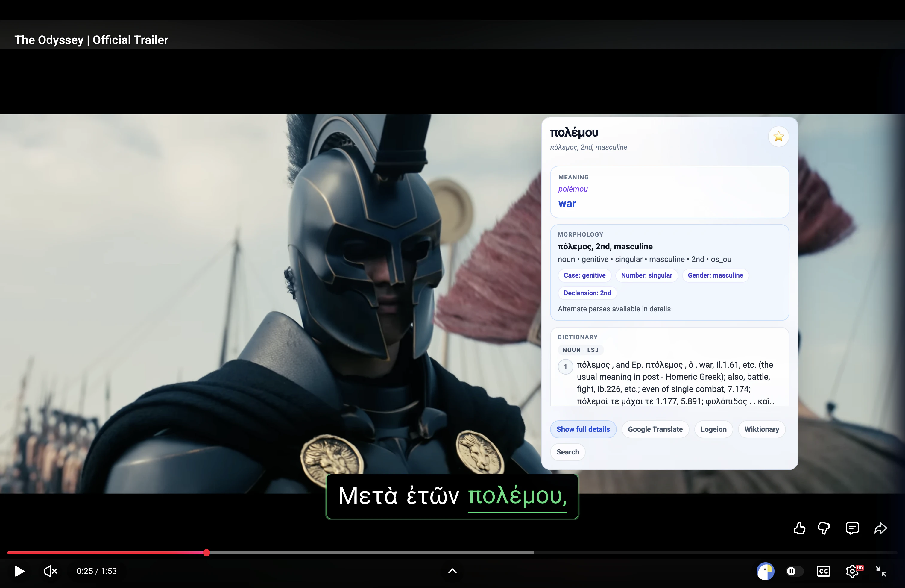905x588 pixels.
Task: Open the comments icon
Action: click(852, 528)
